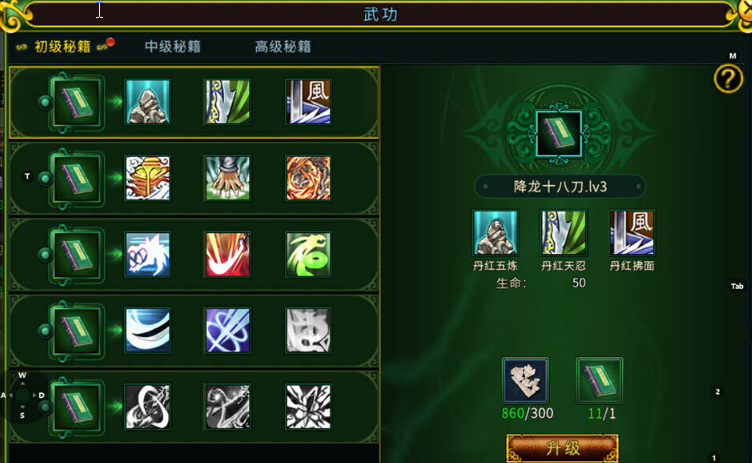
Task: Click the green book cost icon showing 11/1
Action: pyautogui.click(x=599, y=380)
